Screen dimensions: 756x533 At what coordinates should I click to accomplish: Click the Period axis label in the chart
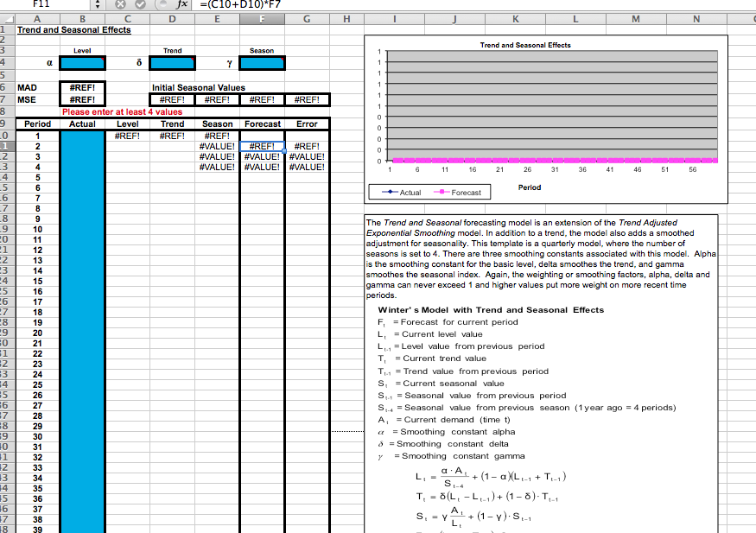click(x=530, y=186)
